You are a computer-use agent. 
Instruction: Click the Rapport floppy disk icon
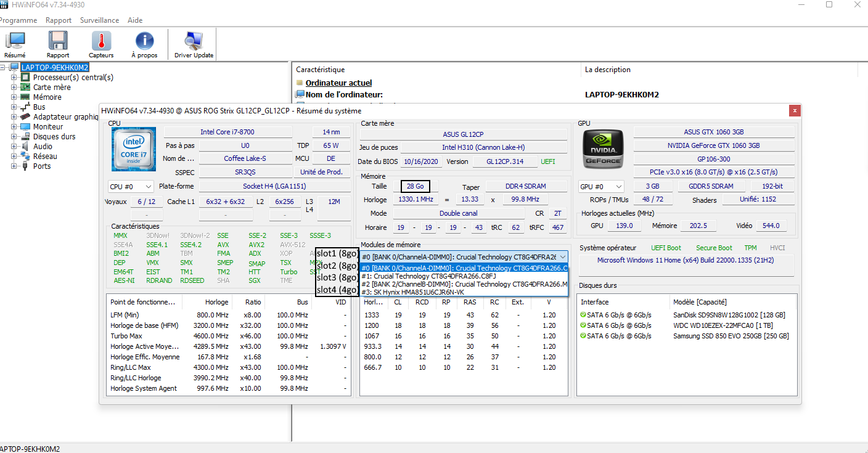[x=58, y=41]
